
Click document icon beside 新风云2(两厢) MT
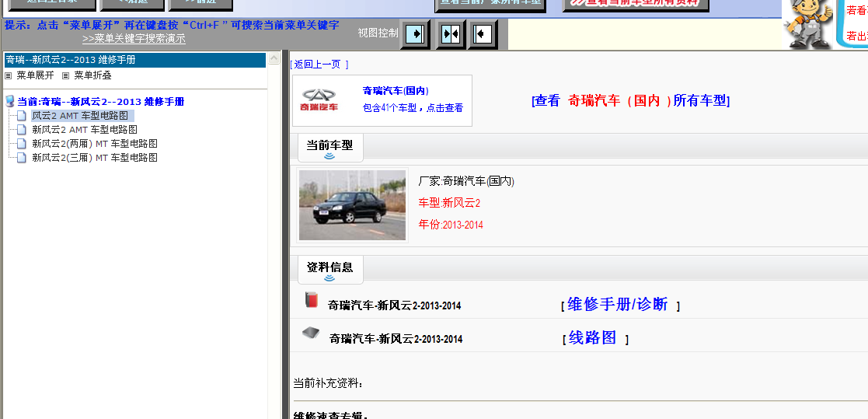point(22,143)
